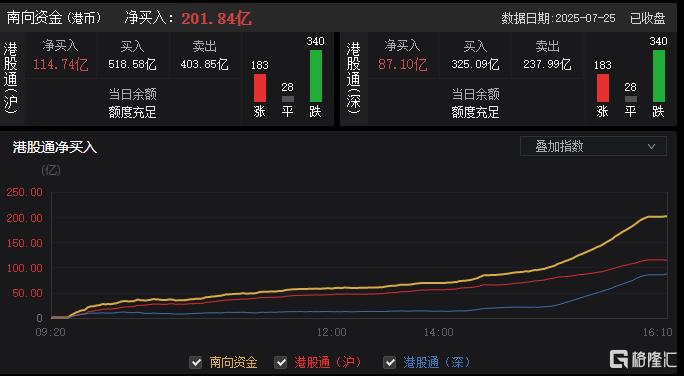
Task: Click the (亿) unit label above chart
Action: tap(51, 170)
